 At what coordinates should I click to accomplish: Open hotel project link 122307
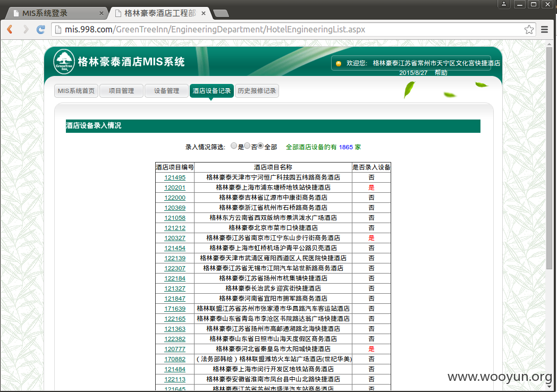(175, 268)
